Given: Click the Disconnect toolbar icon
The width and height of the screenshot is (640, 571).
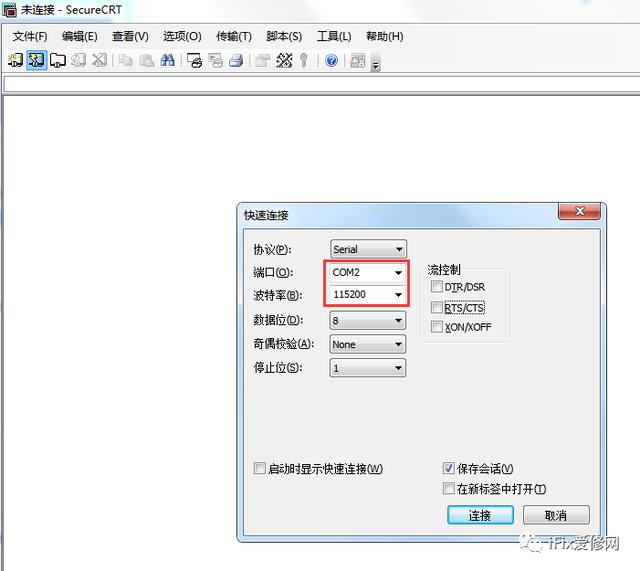Looking at the screenshot, I should [x=99, y=60].
